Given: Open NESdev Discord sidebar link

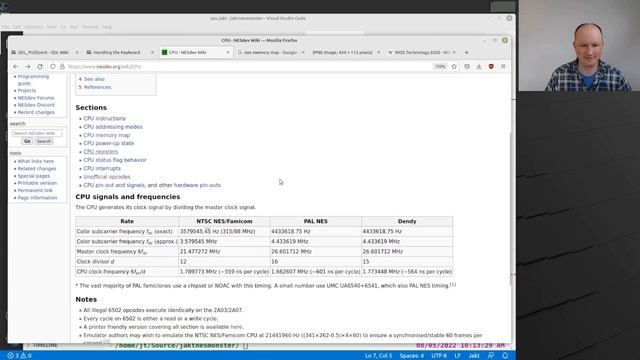Looking at the screenshot, I should [x=36, y=105].
